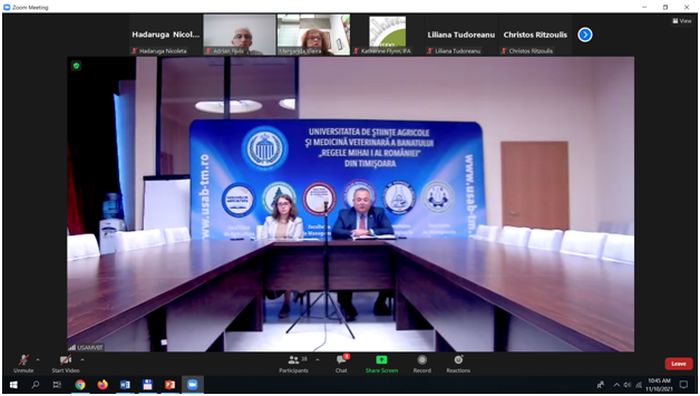The width and height of the screenshot is (700, 396).
Task: Click the Zoom icon in the taskbar
Action: [192, 384]
